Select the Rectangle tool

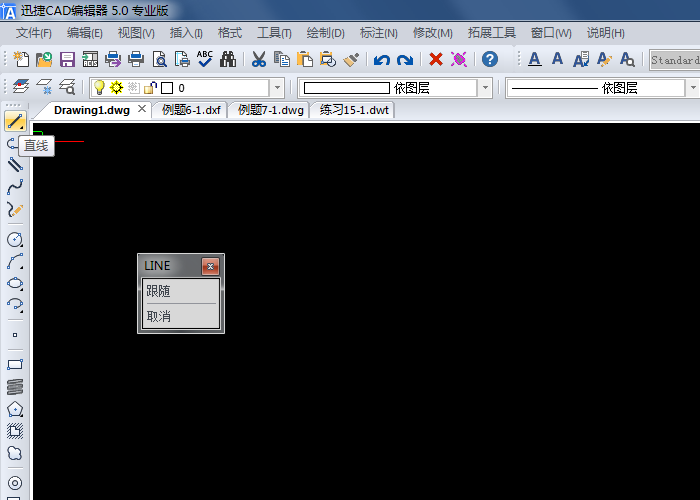tap(15, 364)
